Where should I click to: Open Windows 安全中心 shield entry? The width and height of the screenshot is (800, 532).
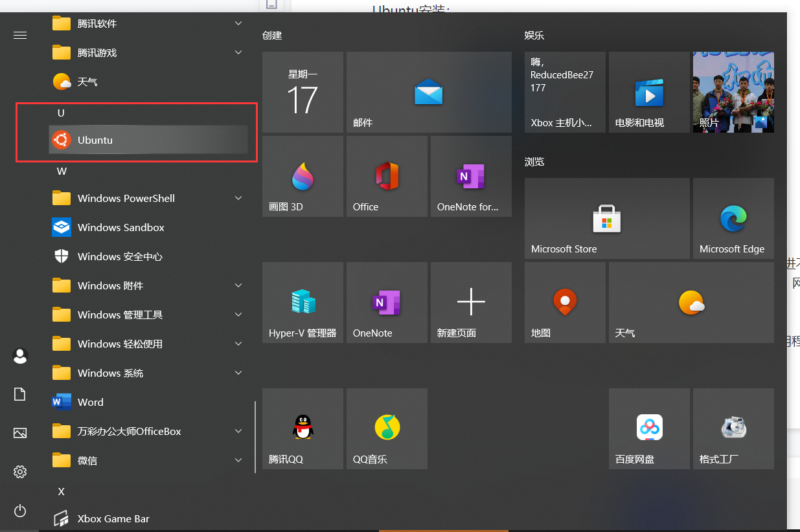[148, 256]
